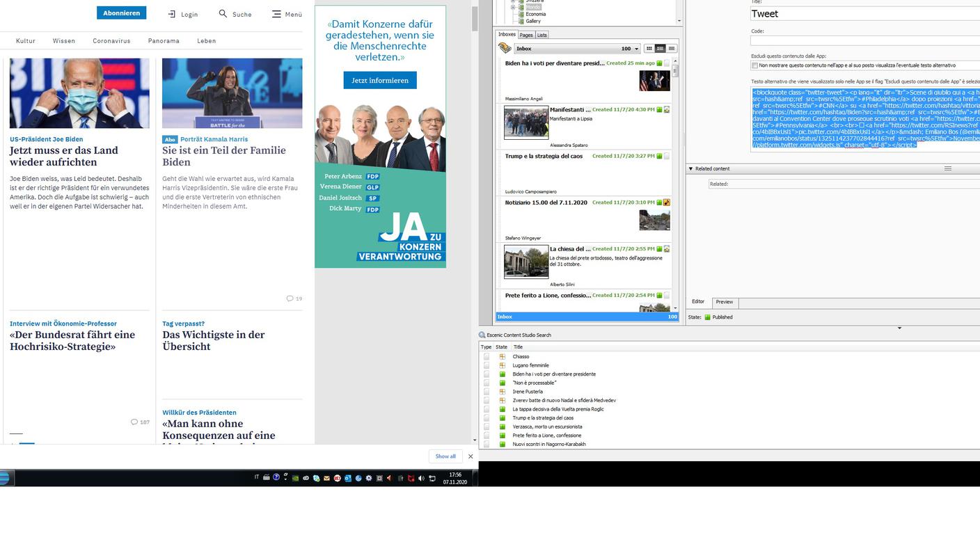Viewport: 980px width, 551px height.
Task: Open Manifestanti a Lipsia thumbnail
Action: tap(526, 122)
